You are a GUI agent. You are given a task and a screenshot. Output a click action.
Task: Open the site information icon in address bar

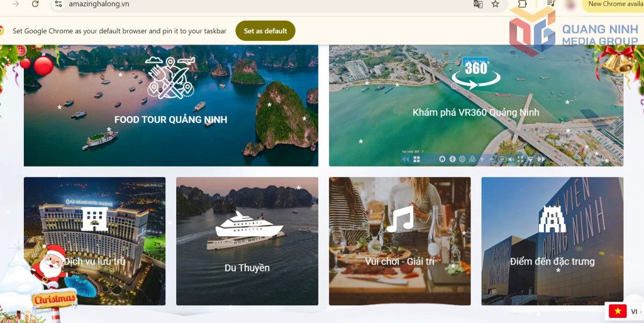58,4
